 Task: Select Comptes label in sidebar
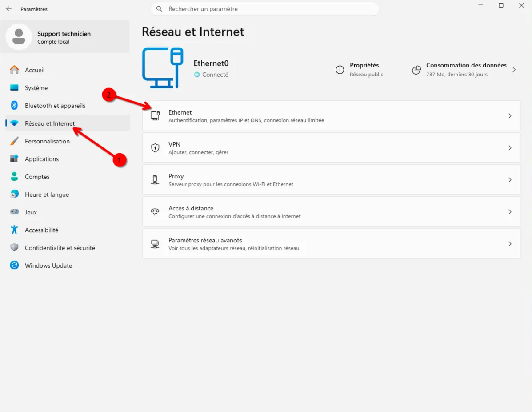(37, 177)
